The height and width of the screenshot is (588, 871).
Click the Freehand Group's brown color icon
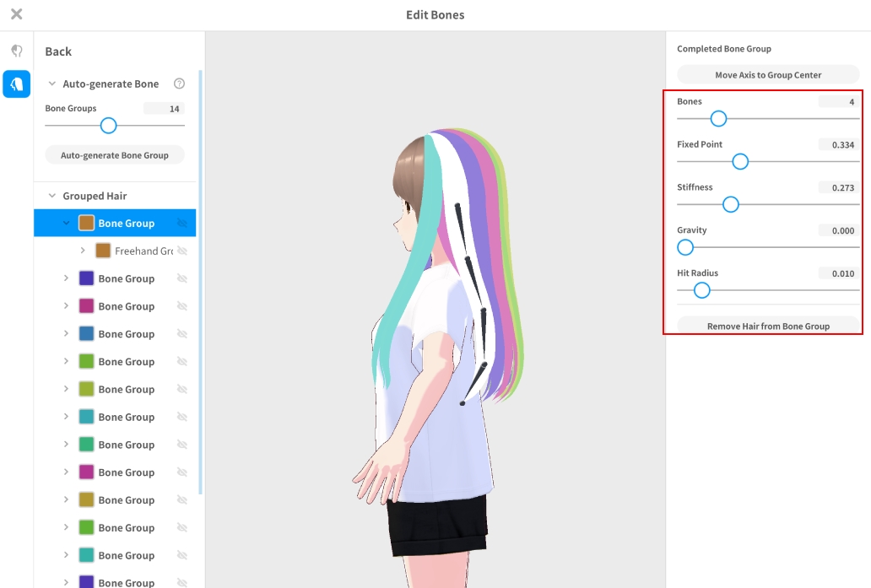(x=103, y=251)
